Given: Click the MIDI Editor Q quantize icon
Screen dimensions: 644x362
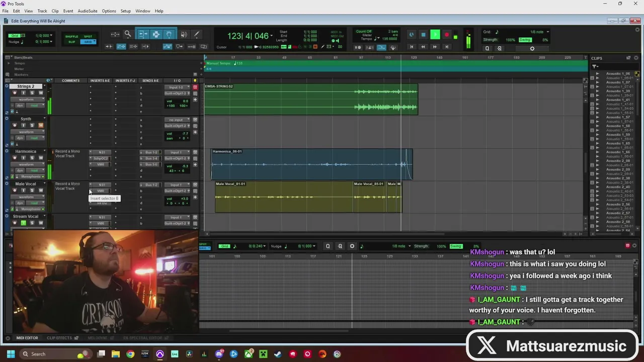Looking at the screenshot, I should pyautogui.click(x=328, y=246).
